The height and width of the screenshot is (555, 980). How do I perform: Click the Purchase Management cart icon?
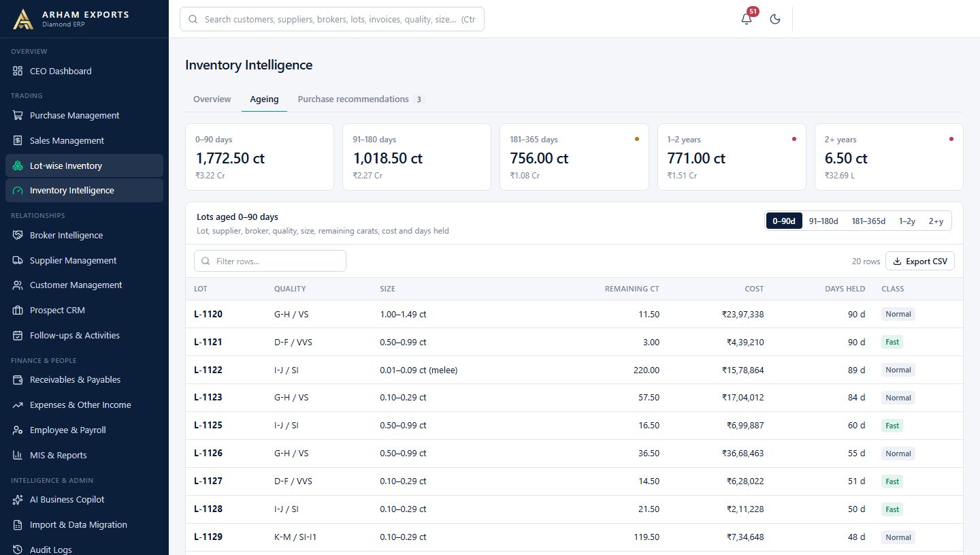pos(18,116)
